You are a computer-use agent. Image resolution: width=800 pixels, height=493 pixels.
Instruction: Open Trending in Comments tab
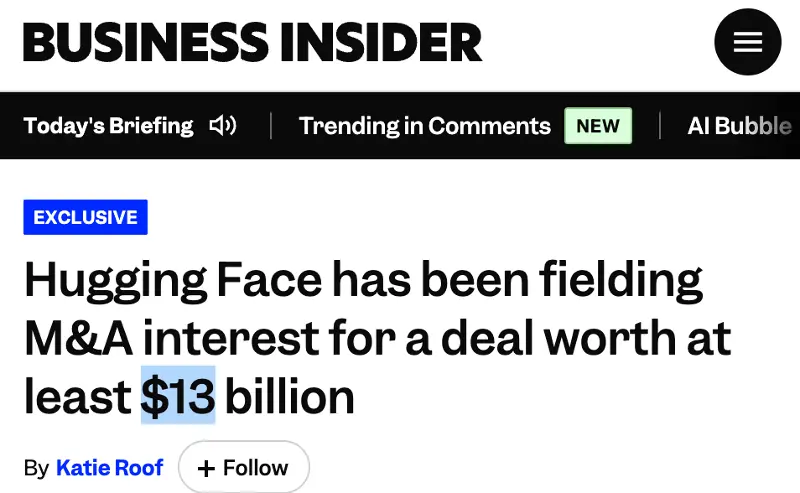point(424,126)
